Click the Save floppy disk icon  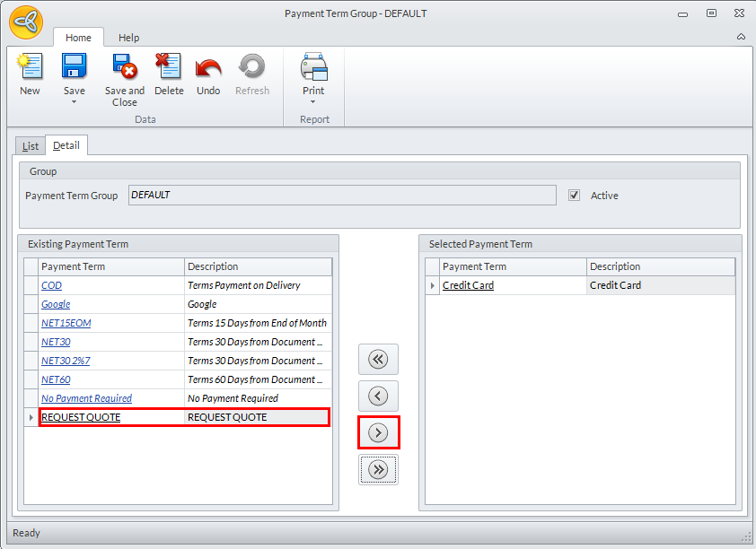click(74, 67)
